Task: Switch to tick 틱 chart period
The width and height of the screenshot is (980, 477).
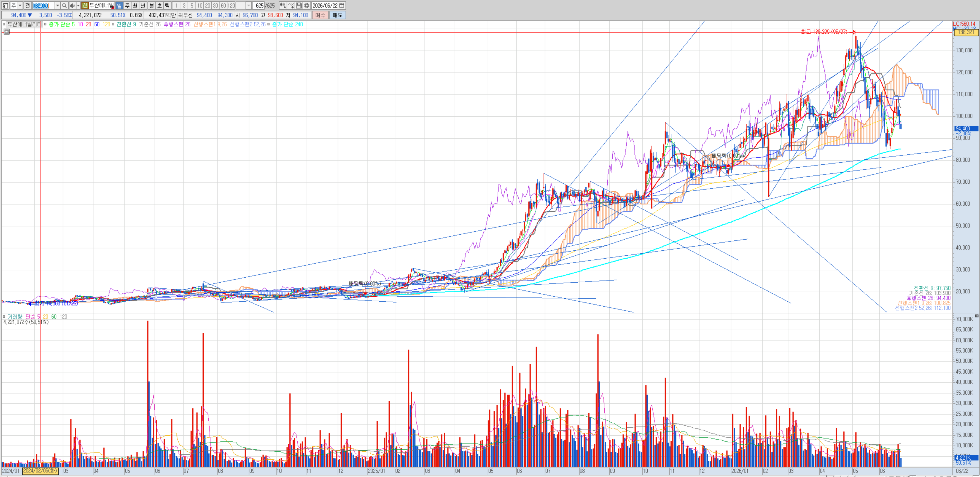Action: [x=167, y=6]
